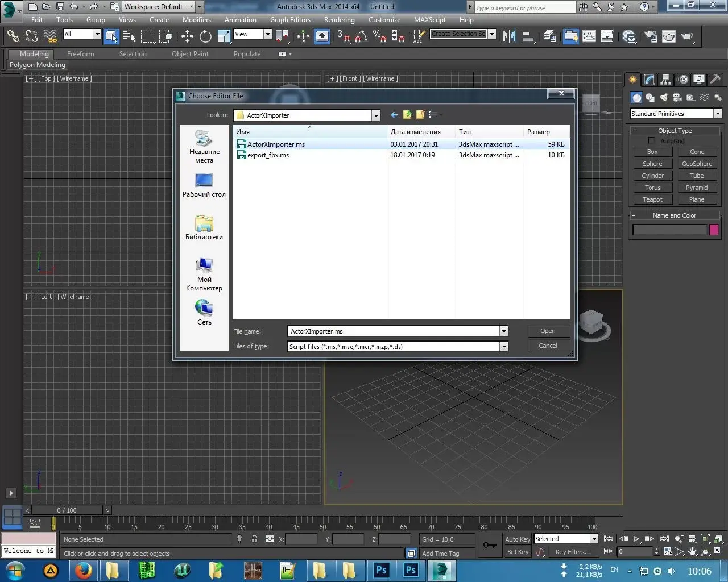Open the Utilities hammer panel tab
728x582 pixels.
click(x=716, y=80)
